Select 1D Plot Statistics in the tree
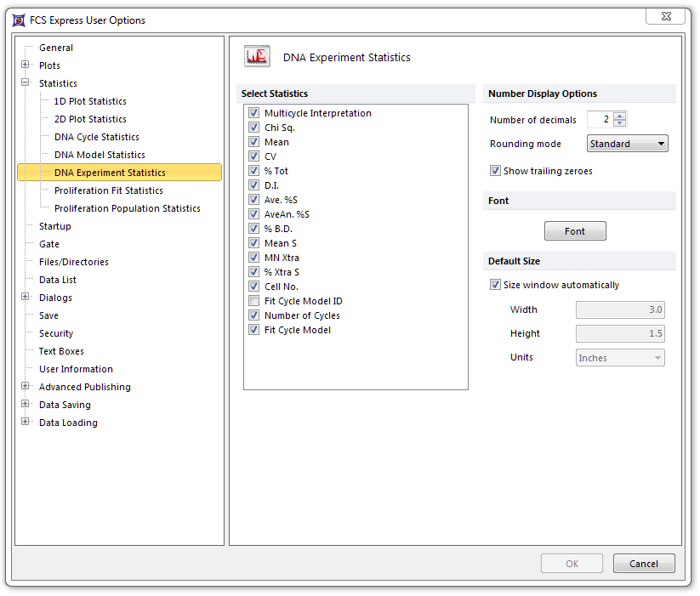700x596 pixels. [90, 101]
